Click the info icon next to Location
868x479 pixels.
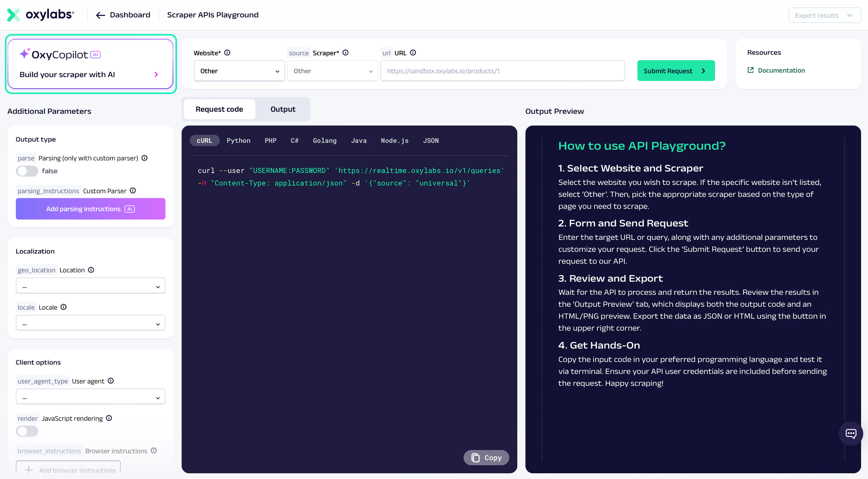pyautogui.click(x=91, y=270)
